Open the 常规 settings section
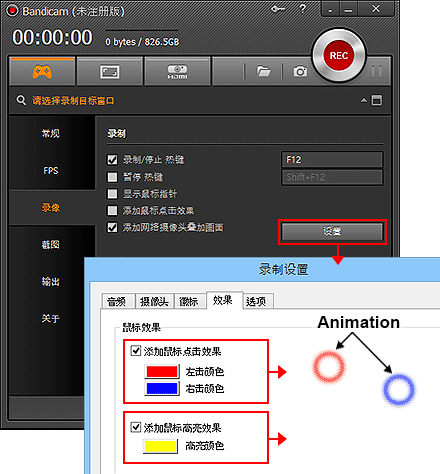Viewport: 440px width, 474px height. (51, 134)
